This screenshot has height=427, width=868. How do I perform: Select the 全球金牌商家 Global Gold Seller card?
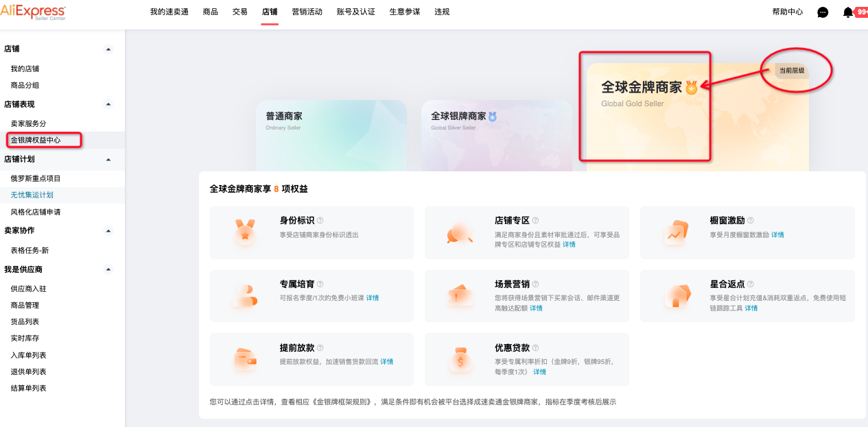697,117
